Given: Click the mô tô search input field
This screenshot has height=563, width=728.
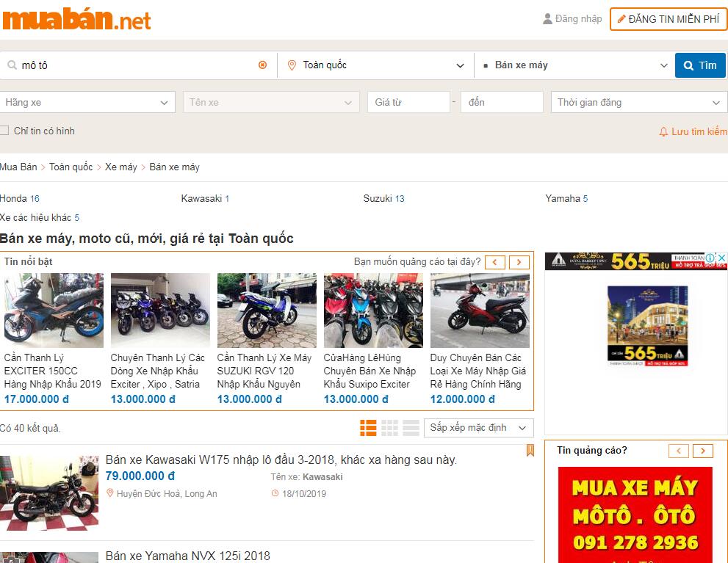Looking at the screenshot, I should 138,65.
